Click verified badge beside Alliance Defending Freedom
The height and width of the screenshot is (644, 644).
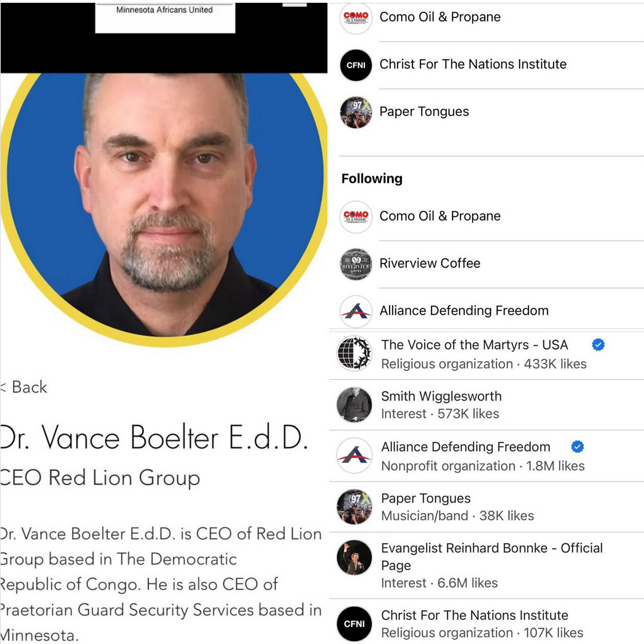coord(578,446)
